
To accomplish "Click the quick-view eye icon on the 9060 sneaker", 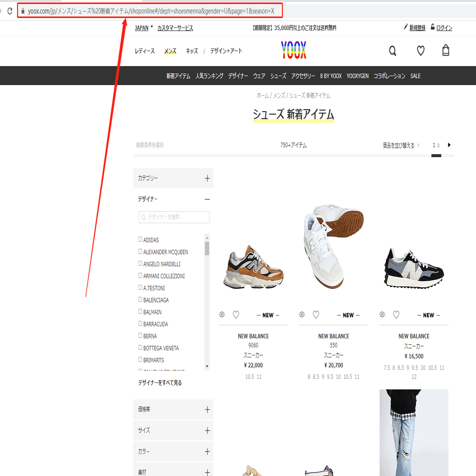I will 221,315.
